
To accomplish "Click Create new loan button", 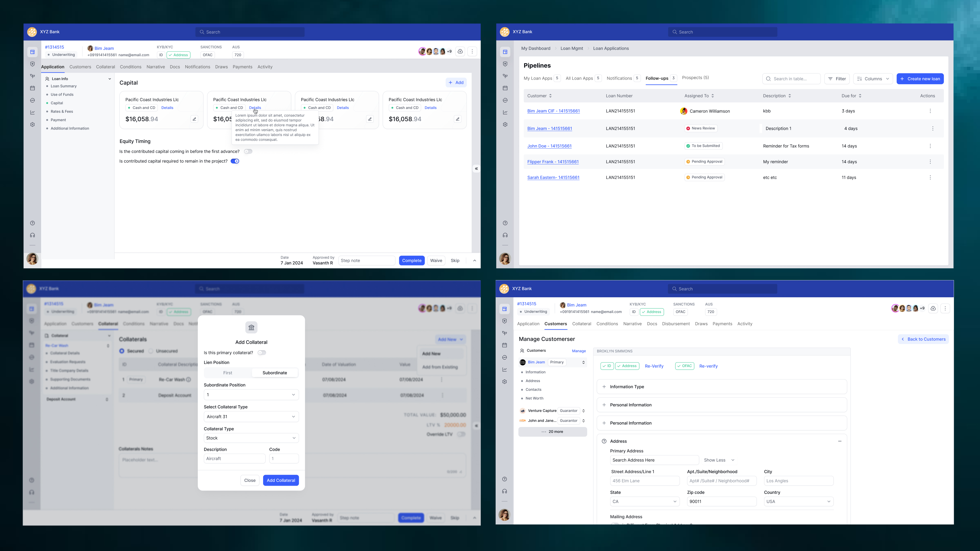I will [920, 79].
